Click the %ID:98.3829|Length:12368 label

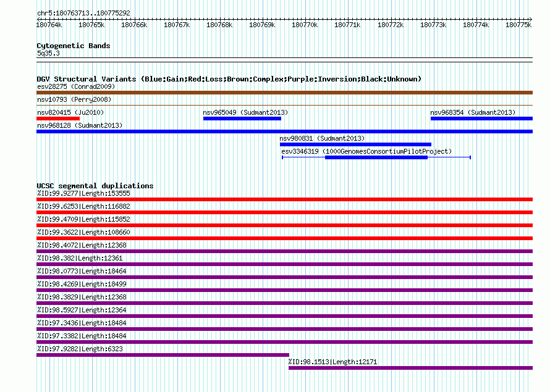coord(82,297)
